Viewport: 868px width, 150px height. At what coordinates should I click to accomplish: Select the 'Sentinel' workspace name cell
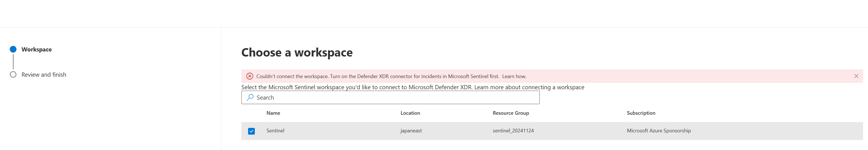[x=275, y=130]
